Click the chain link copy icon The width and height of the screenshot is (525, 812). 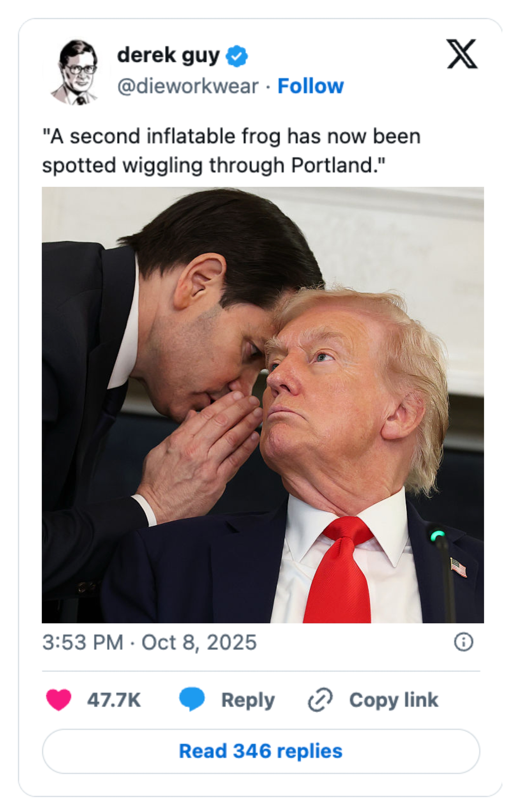(320, 700)
